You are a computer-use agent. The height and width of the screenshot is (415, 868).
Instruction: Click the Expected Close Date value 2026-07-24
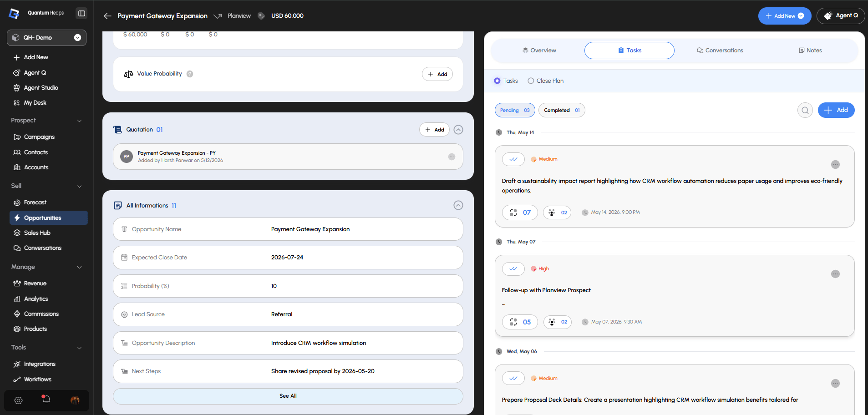(287, 258)
